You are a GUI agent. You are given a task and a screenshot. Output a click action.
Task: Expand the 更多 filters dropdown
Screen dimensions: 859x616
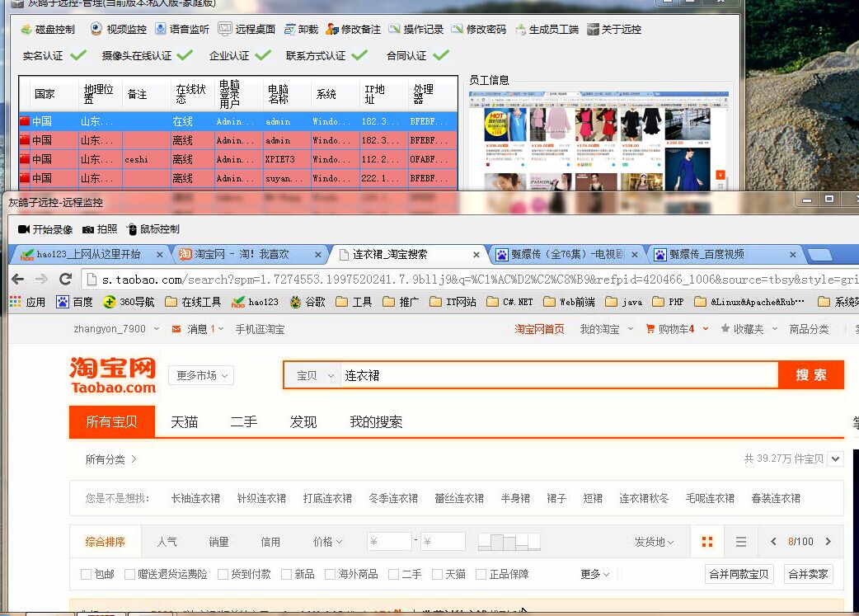coord(595,574)
